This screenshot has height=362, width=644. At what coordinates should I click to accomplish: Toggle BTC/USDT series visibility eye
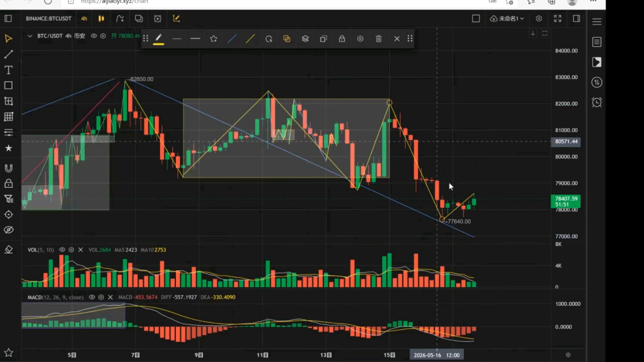94,36
